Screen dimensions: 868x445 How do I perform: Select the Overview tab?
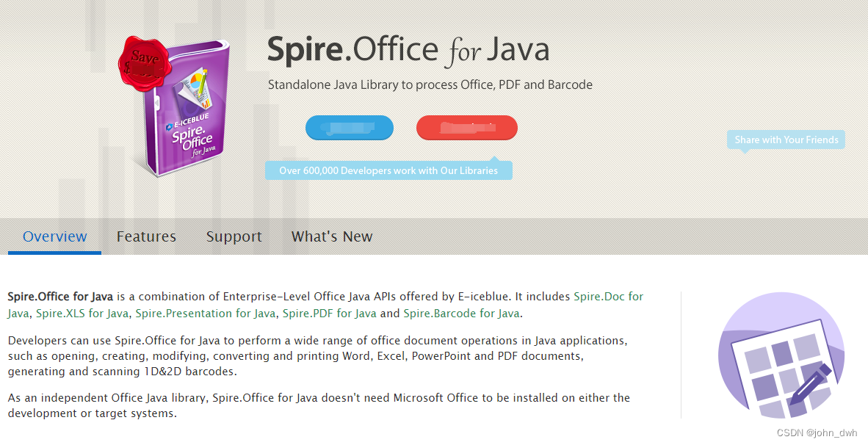tap(54, 236)
